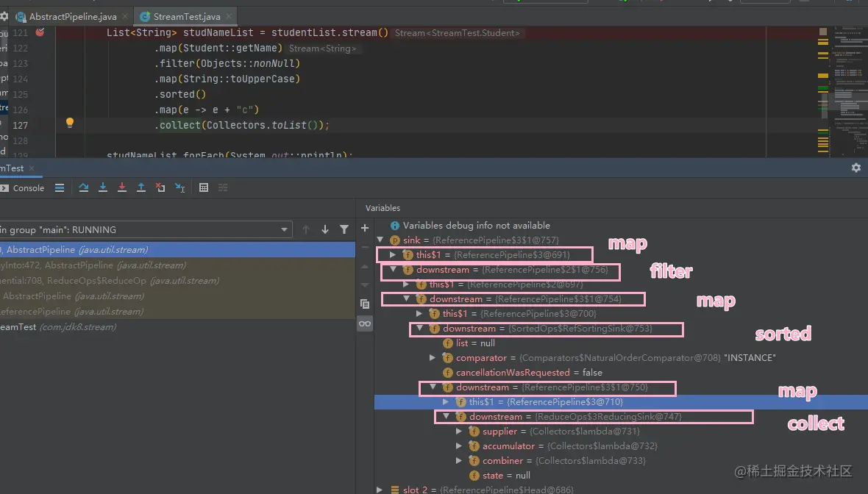
Task: Add a new watch with plus icon
Action: coord(365,228)
